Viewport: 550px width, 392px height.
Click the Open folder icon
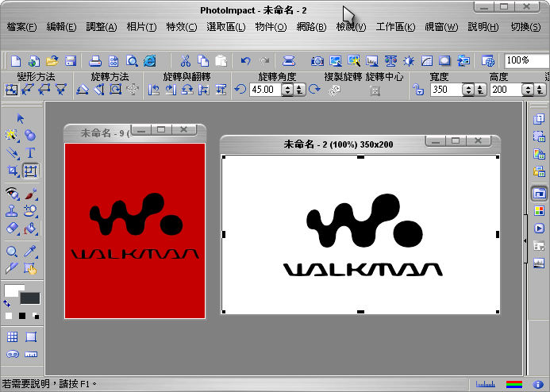click(x=52, y=61)
